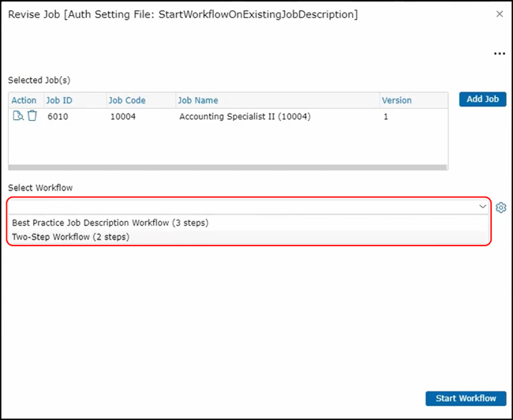Sort by the Job ID column header
Image resolution: width=513 pixels, height=420 pixels.
tap(58, 100)
